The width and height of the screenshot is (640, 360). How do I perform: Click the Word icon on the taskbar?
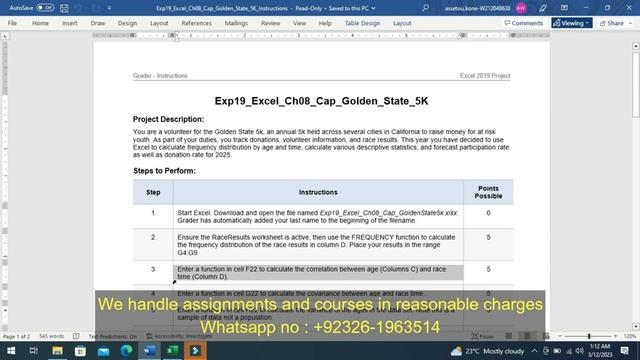tap(149, 351)
